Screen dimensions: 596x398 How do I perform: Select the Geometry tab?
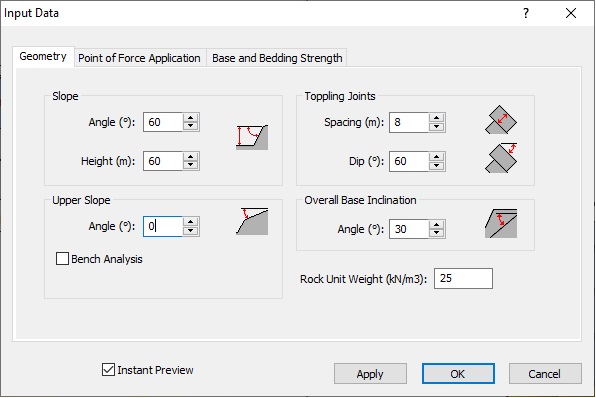[43, 56]
